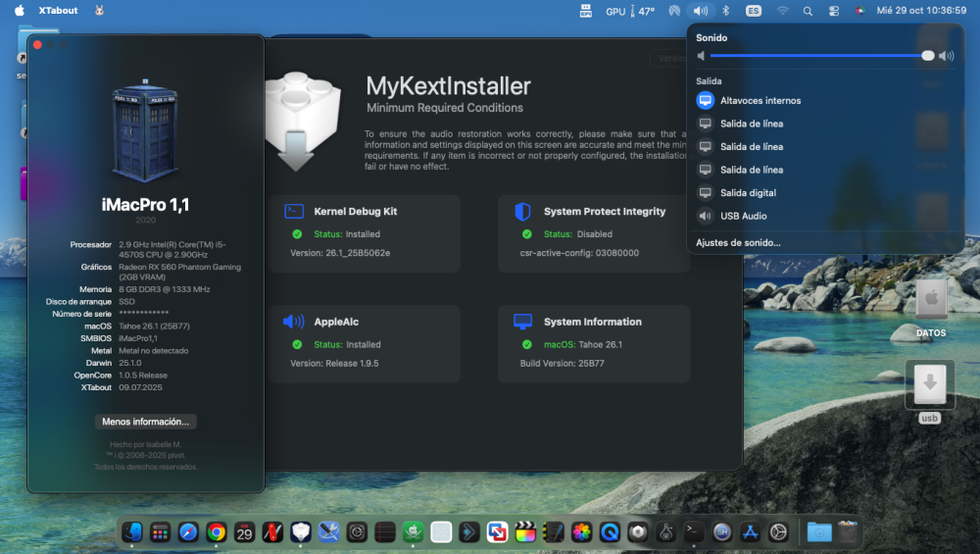
Task: Open Safari from the dock
Action: [x=188, y=532]
